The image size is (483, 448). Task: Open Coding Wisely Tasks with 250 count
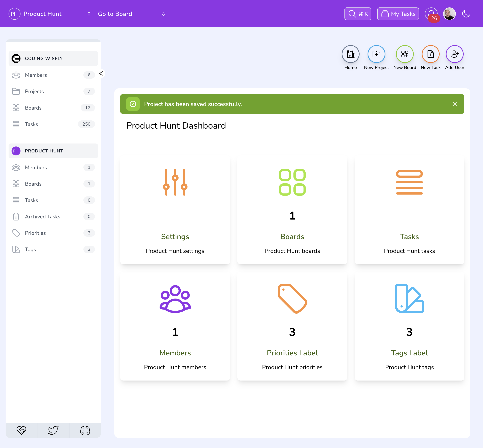53,124
